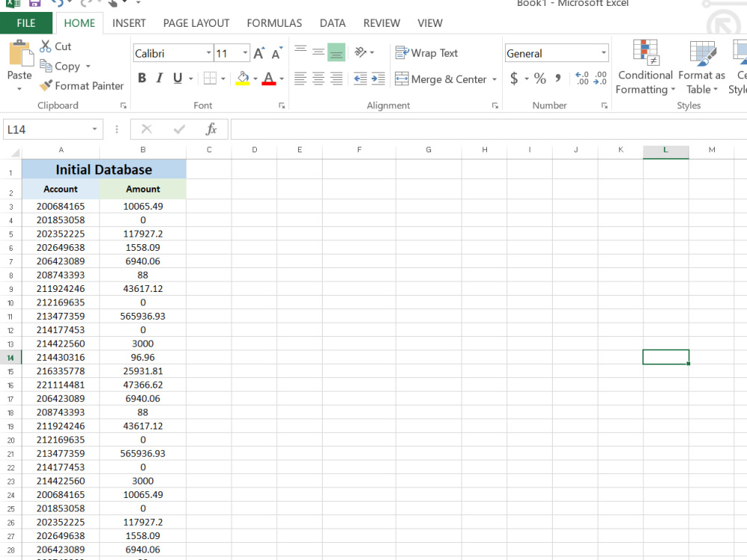Switch to the REVIEW tab
747x560 pixels.
click(382, 23)
